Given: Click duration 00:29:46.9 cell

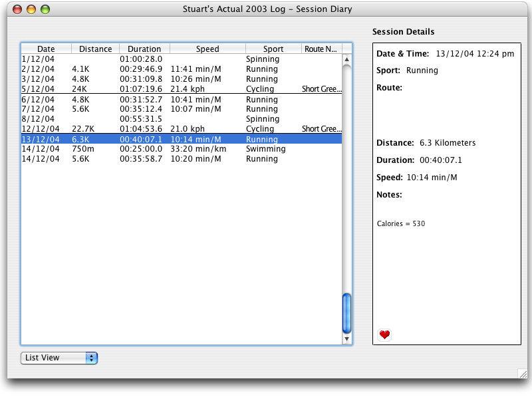Looking at the screenshot, I should point(141,69).
